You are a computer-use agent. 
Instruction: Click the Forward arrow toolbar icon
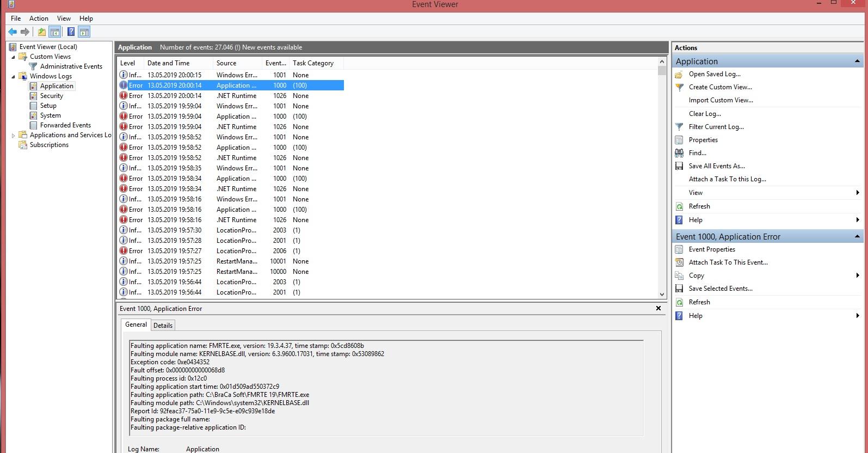click(24, 32)
